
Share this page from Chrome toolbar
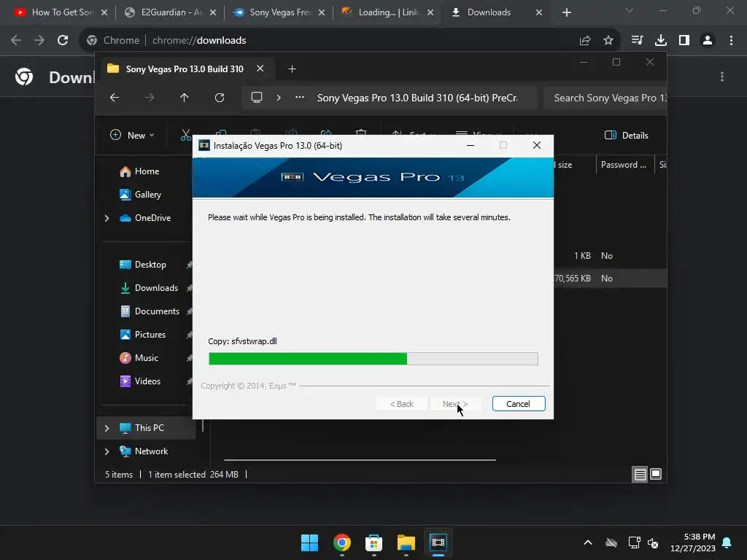(x=585, y=41)
